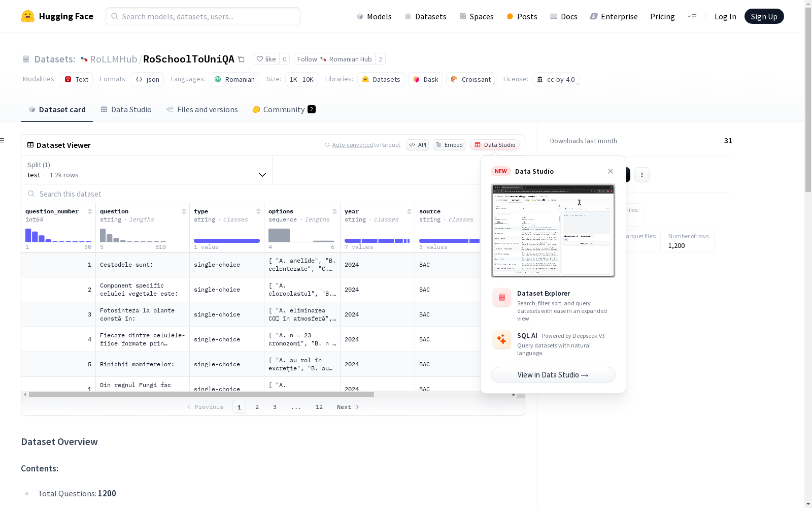812x508 pixels.
Task: Open the Data Studio preview thumbnail
Action: click(553, 231)
